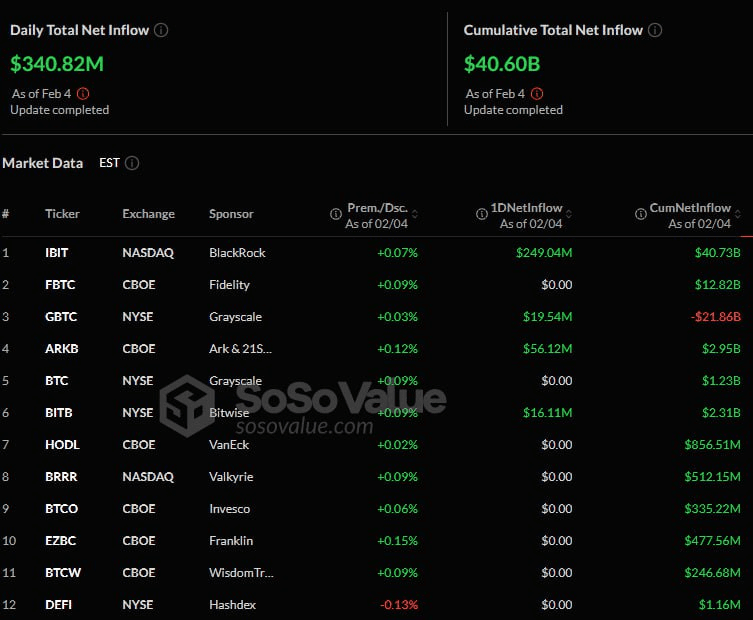
Task: Click the Ticker column header
Action: [62, 214]
